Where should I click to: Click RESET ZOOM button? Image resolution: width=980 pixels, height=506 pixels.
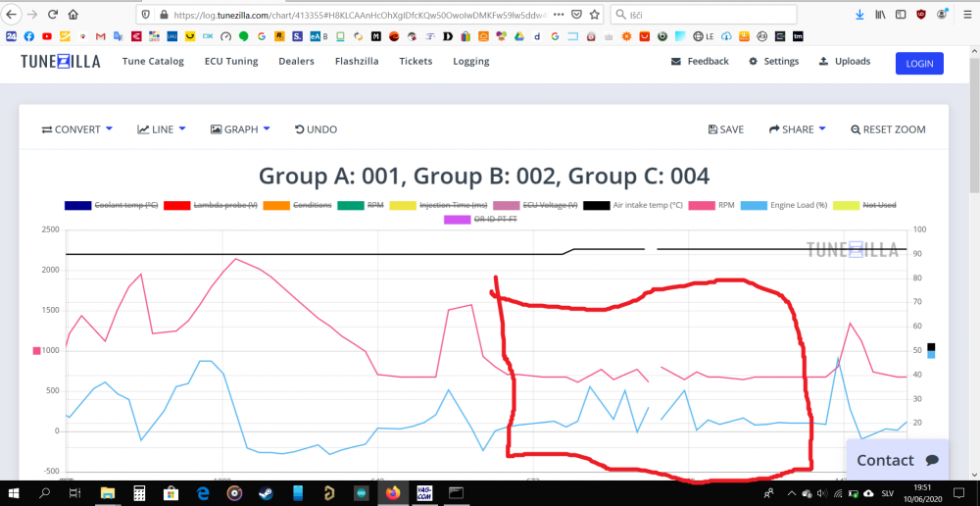coord(888,129)
